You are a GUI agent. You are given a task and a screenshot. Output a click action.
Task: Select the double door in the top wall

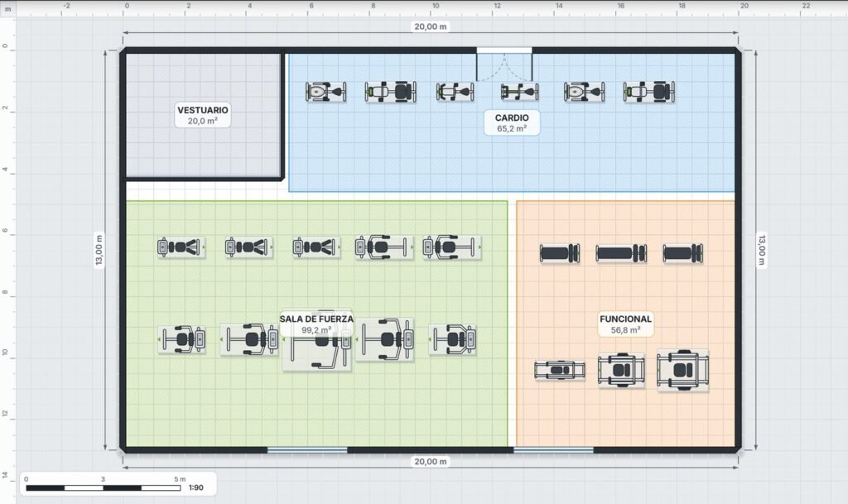pyautogui.click(x=504, y=65)
